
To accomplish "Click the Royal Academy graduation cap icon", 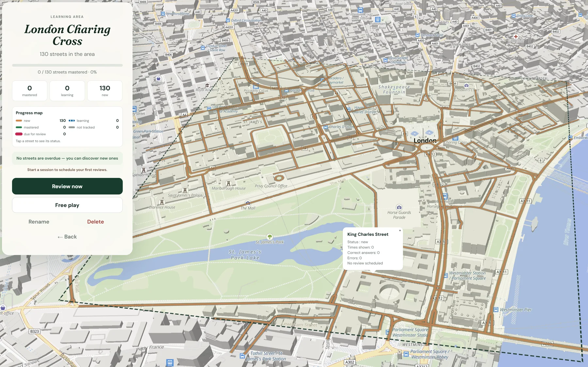I will pyautogui.click(x=207, y=85).
